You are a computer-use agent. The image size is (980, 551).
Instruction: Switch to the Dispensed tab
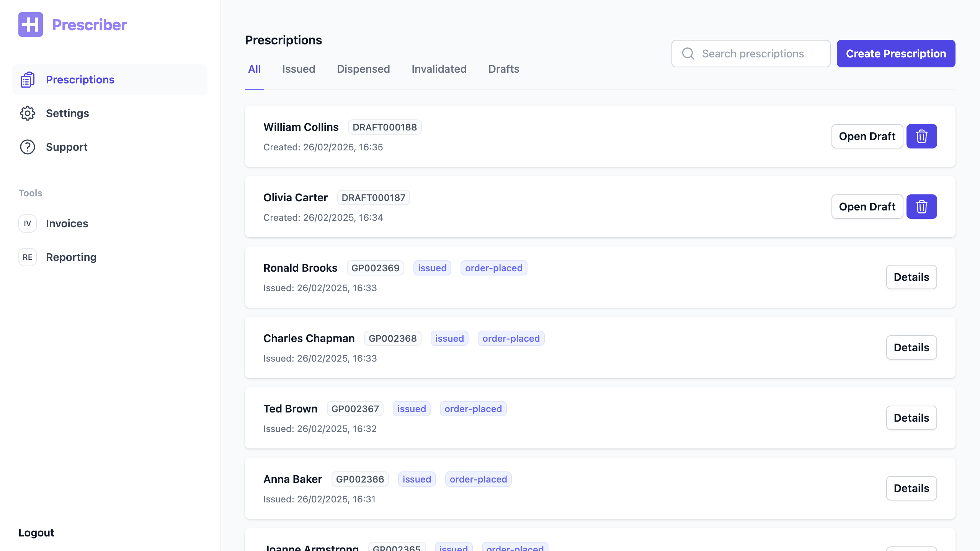tap(363, 69)
